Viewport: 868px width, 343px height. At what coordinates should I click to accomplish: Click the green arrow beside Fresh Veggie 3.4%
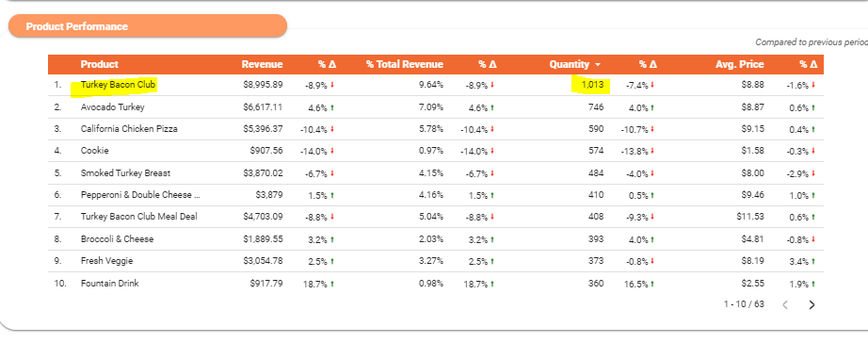click(x=813, y=262)
